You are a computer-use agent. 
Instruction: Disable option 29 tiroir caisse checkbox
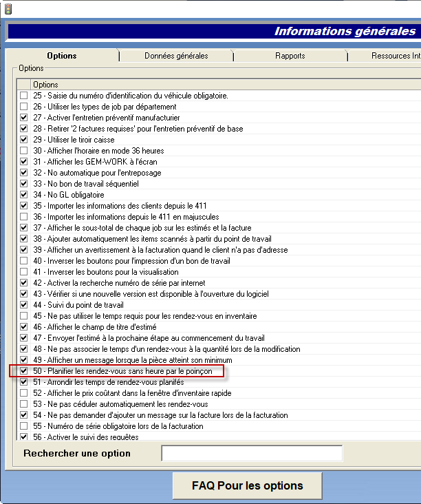pos(24,140)
